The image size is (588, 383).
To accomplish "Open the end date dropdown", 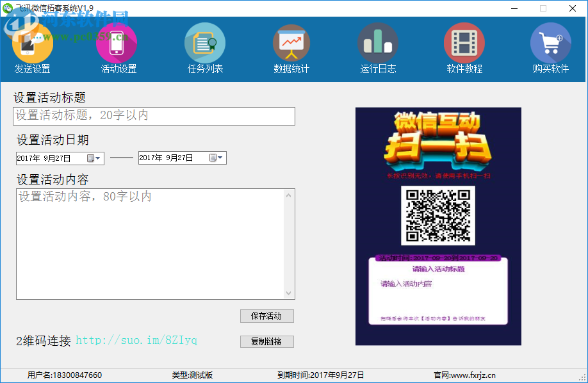I will [220, 158].
